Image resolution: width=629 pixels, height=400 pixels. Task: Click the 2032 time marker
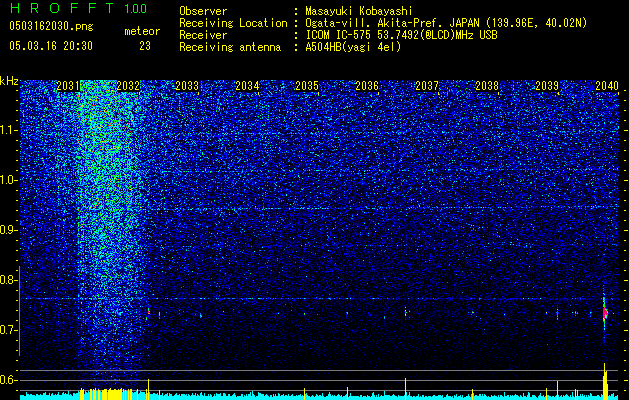[128, 86]
